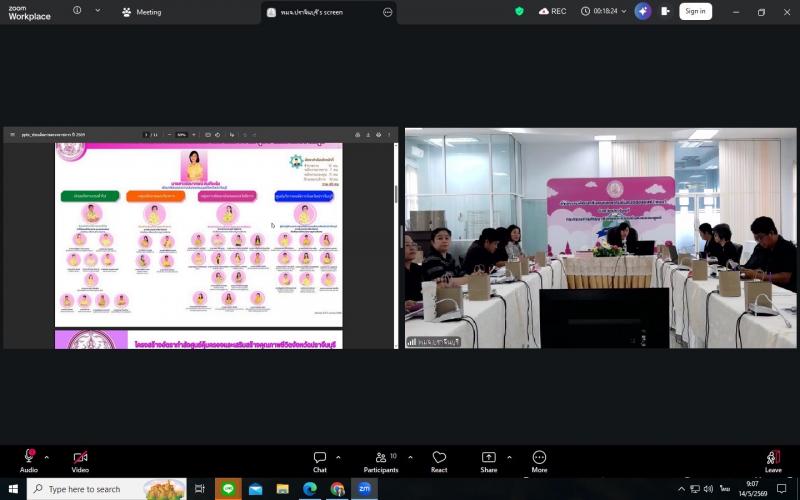Open the React emoji menu

(439, 461)
